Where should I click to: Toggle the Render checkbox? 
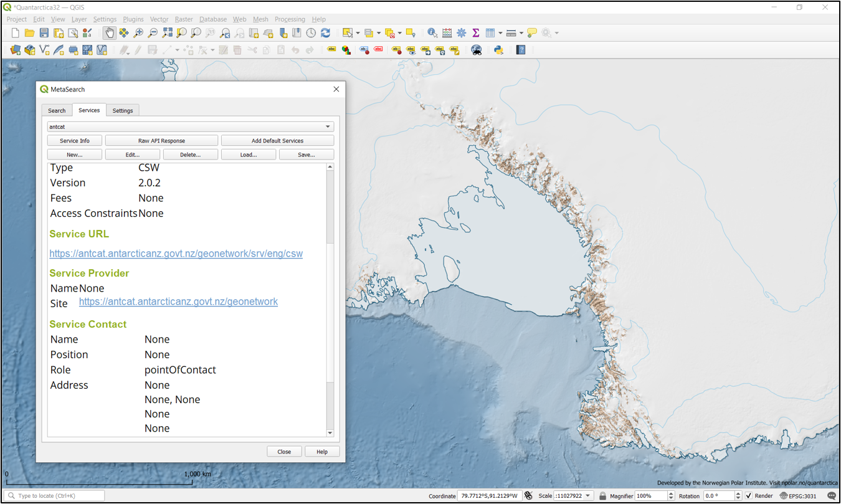pos(748,496)
